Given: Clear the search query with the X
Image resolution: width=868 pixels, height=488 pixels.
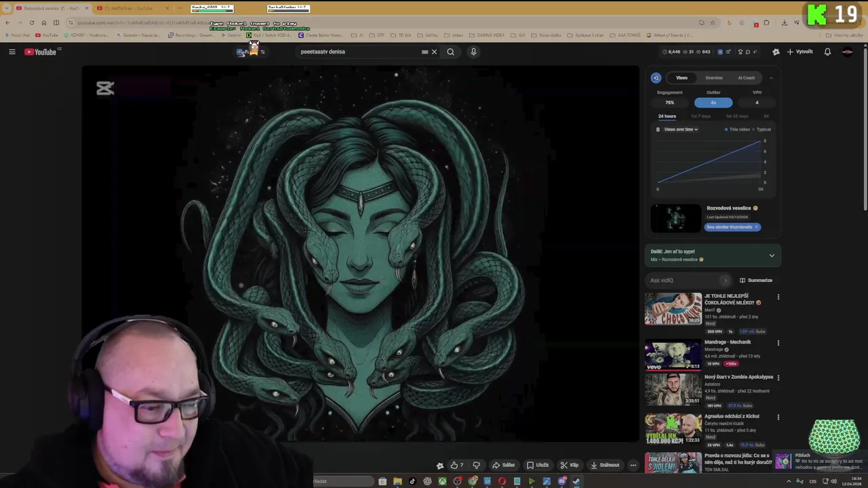Looking at the screenshot, I should (x=434, y=52).
